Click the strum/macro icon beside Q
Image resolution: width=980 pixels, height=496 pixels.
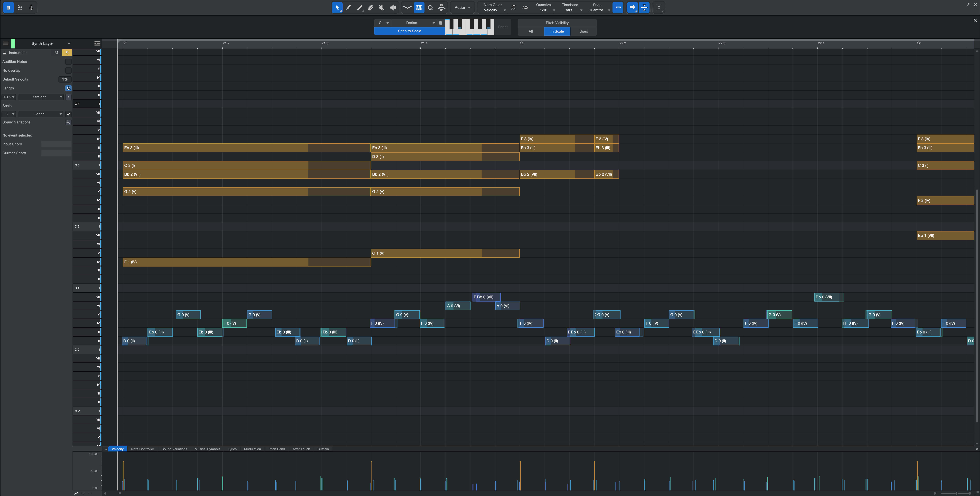pyautogui.click(x=442, y=8)
